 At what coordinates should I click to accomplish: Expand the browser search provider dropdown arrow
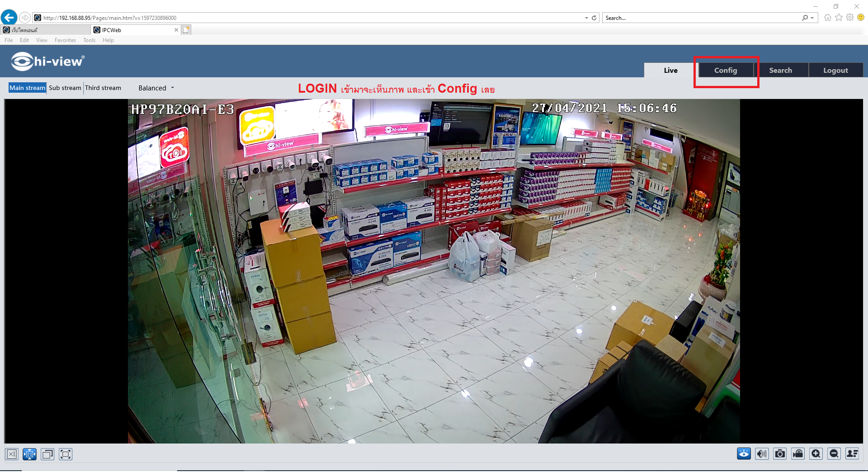[x=812, y=18]
